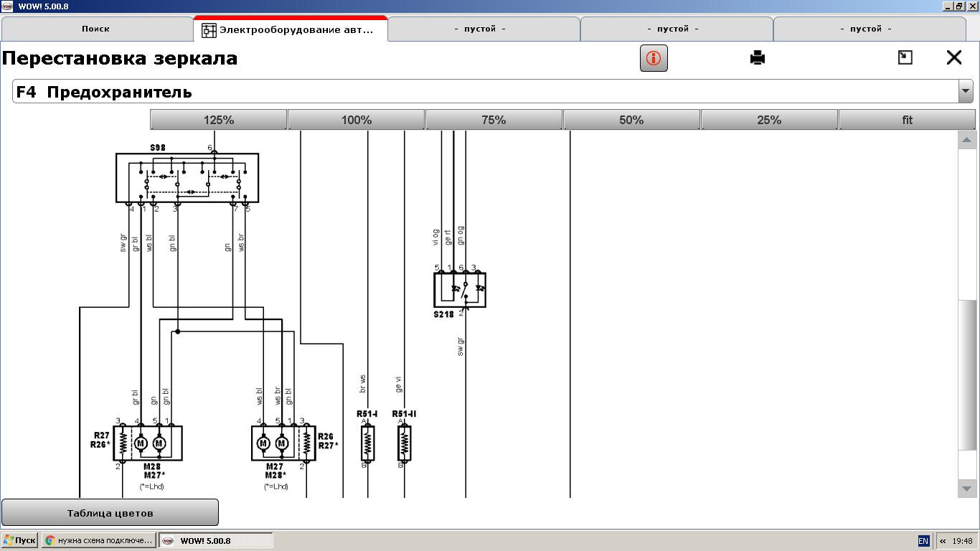Open the F4 Предохранитель component dropdown
Screen dimensions: 980x551
coord(965,92)
